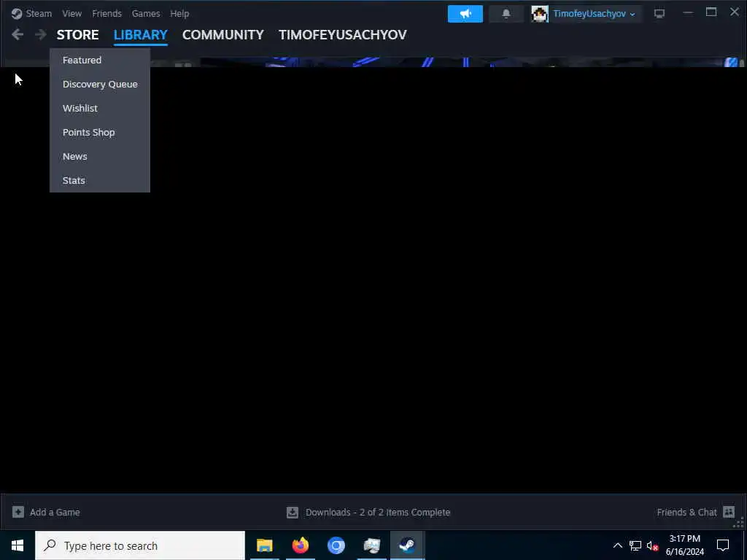747x560 pixels.
Task: Click the user avatar picture
Action: pyautogui.click(x=540, y=14)
